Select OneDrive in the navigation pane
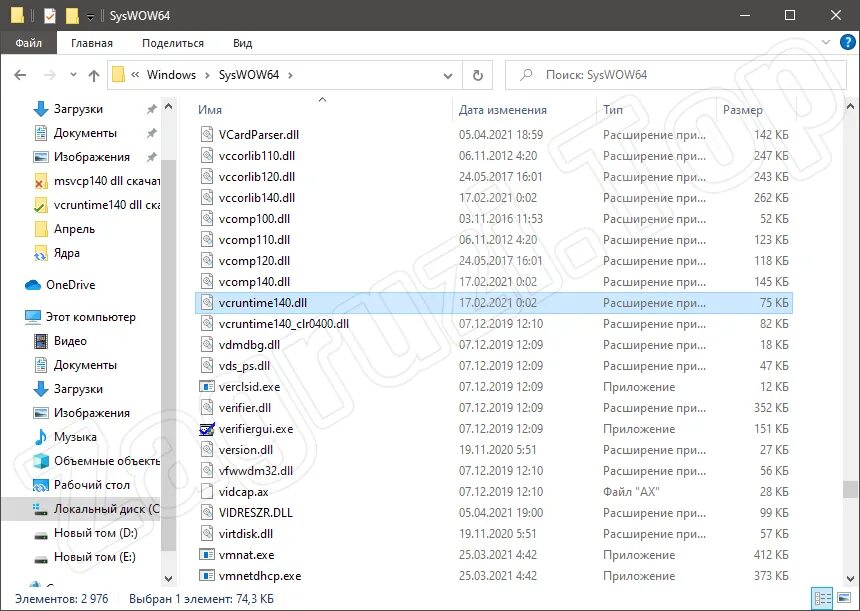The height and width of the screenshot is (611, 860). coord(70,285)
